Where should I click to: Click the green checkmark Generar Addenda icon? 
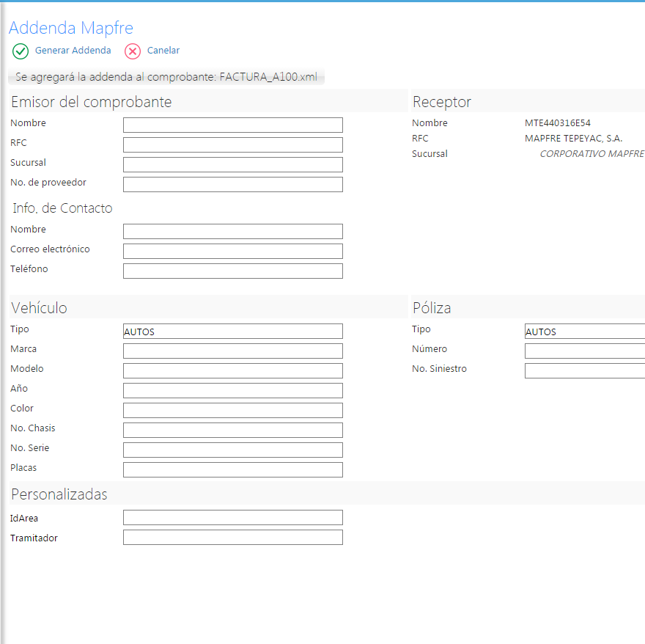tap(21, 51)
